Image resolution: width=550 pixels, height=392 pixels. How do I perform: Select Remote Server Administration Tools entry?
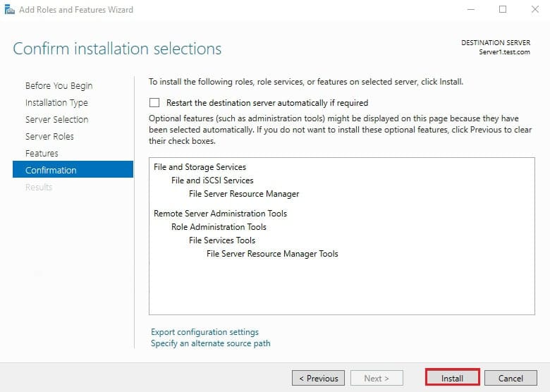point(220,214)
